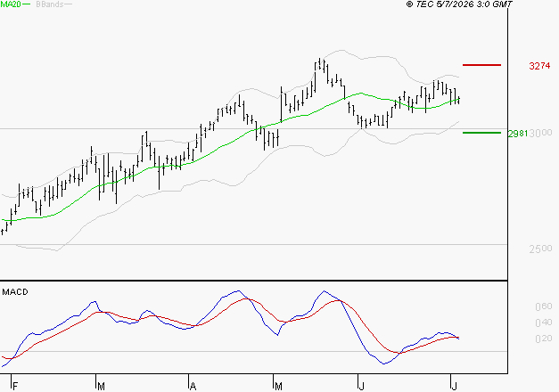
Task: Click the 020 MACD scale label
Action: point(544,339)
